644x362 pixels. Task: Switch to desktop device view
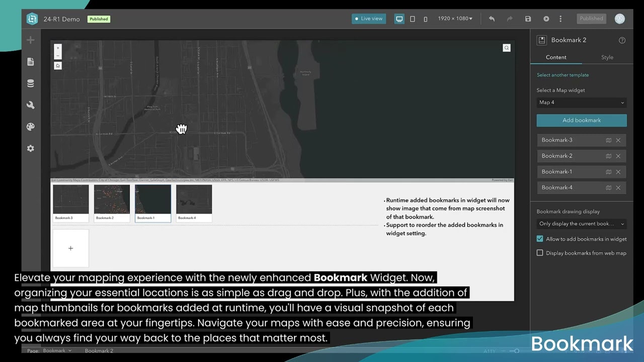pos(399,19)
